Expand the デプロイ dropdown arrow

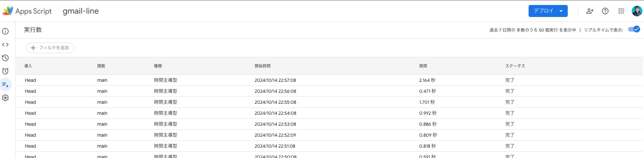point(561,11)
